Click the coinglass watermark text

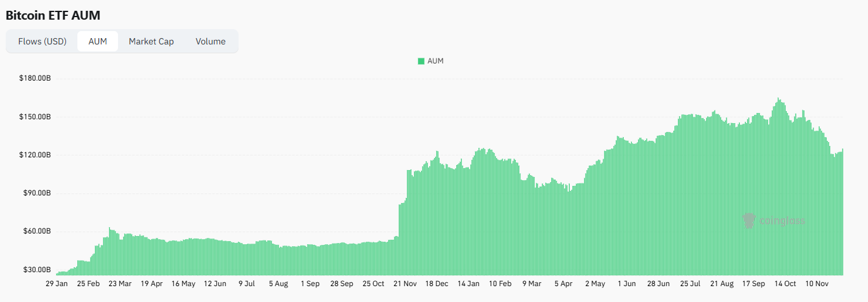coord(782,221)
